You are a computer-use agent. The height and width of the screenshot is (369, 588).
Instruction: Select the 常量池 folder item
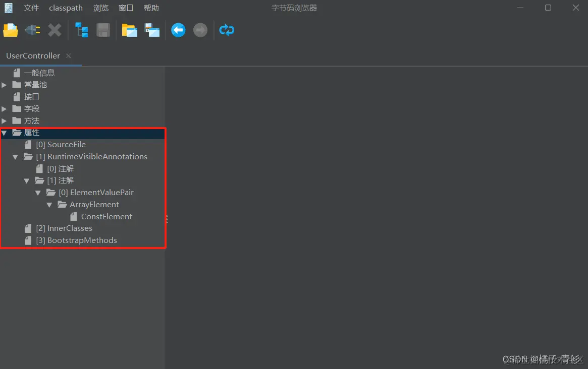click(x=36, y=85)
